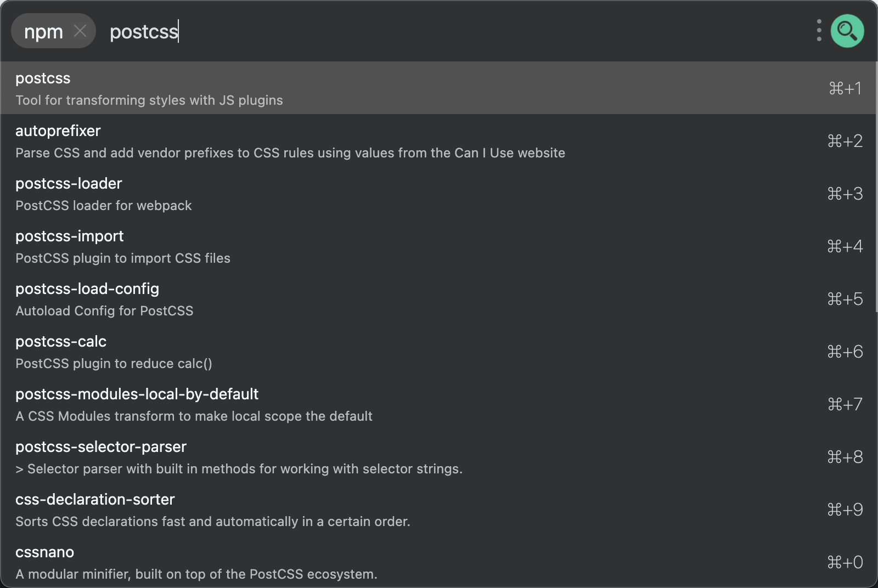Click the npm search scope tag
878x588 pixels.
(43, 31)
